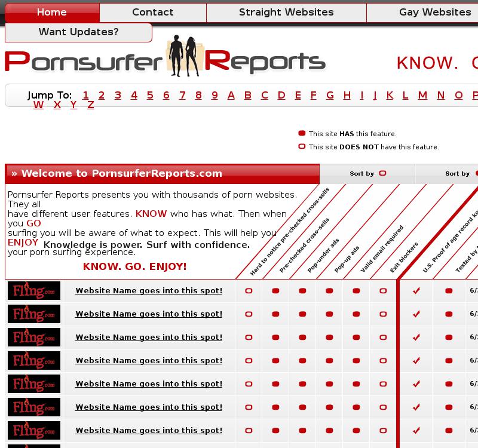Jump to sites starting with 3
Image resolution: width=478 pixels, height=448 pixels.
(x=118, y=96)
